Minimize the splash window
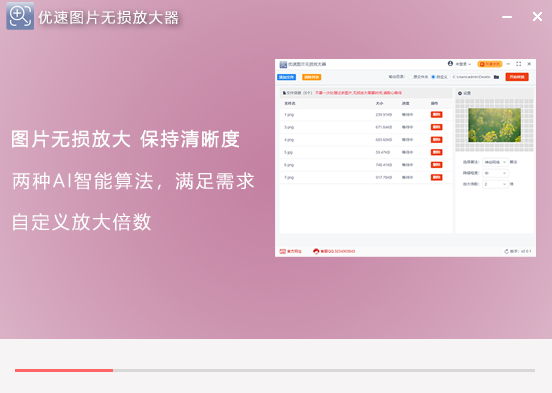The width and height of the screenshot is (552, 393). click(507, 17)
